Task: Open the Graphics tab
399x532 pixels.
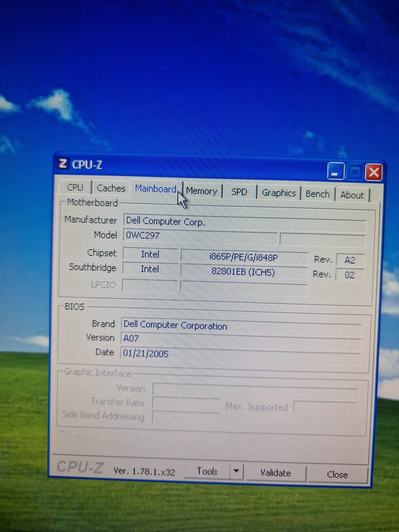Action: pos(278,193)
